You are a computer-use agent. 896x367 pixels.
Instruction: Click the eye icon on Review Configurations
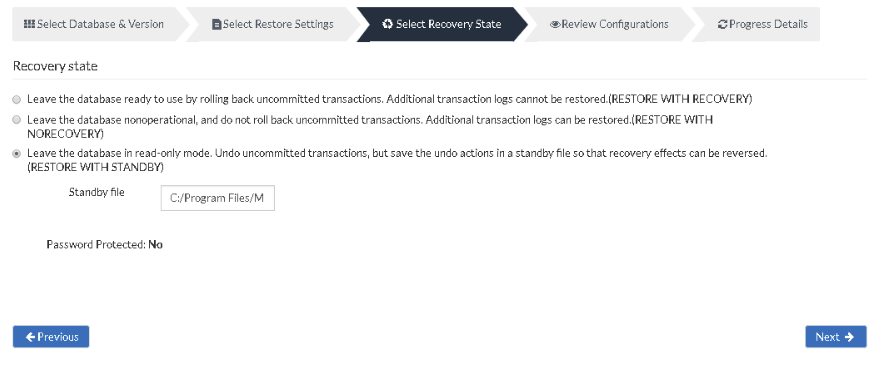click(555, 25)
